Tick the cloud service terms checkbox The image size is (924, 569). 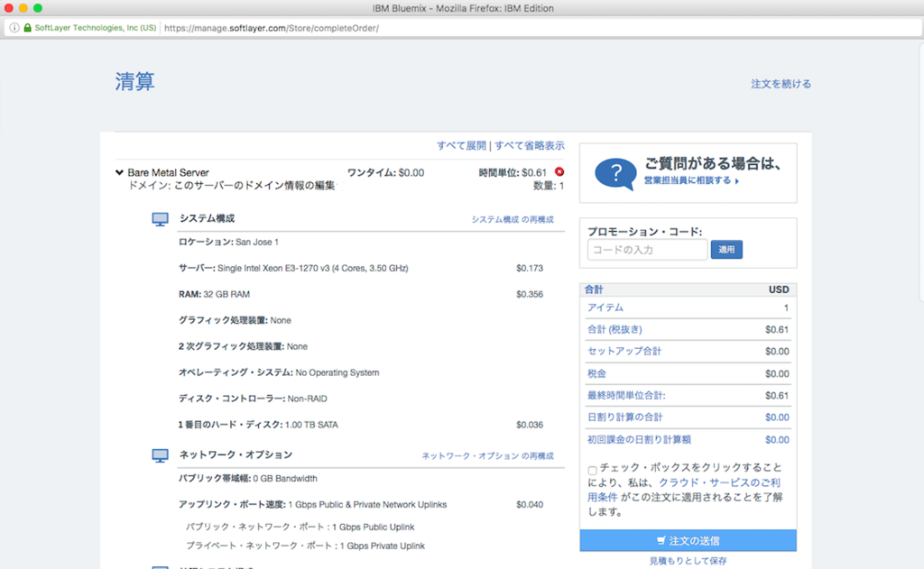592,470
